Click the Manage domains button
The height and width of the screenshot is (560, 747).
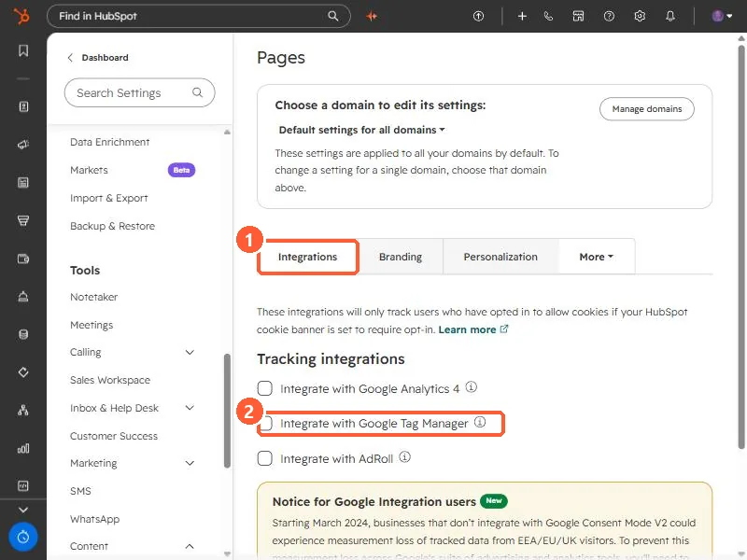pyautogui.click(x=646, y=109)
